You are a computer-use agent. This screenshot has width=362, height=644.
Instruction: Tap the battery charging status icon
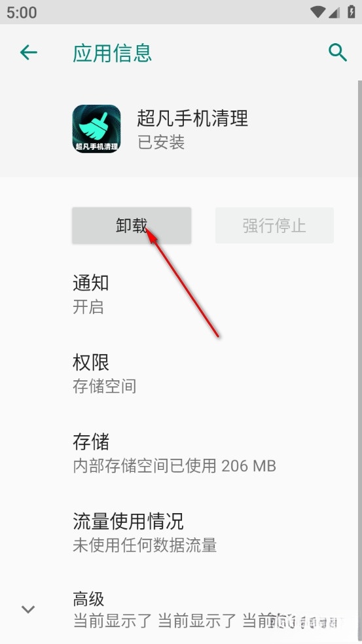pyautogui.click(x=352, y=12)
